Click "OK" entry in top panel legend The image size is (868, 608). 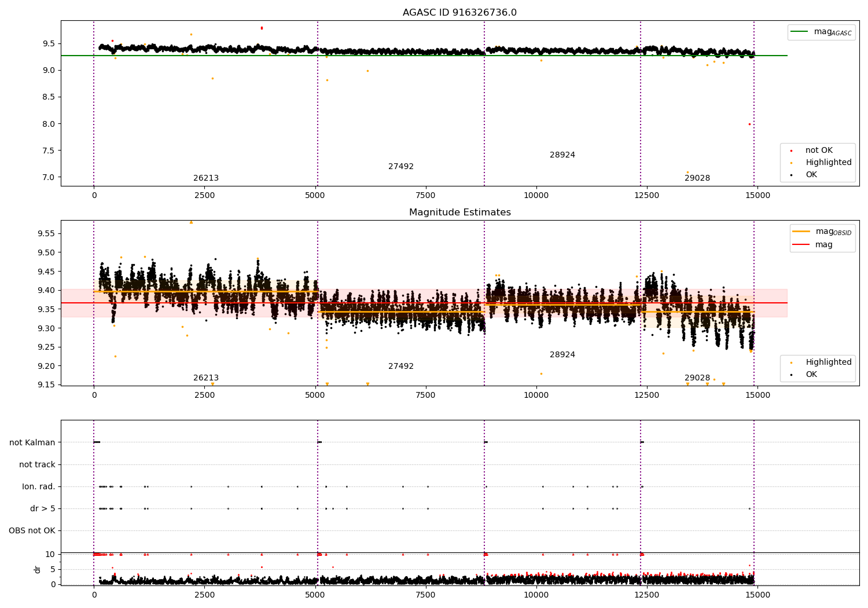coord(811,174)
